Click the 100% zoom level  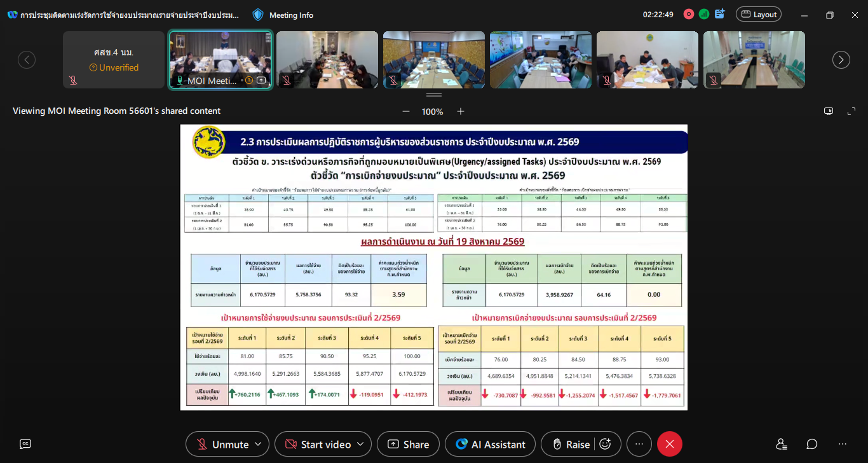coord(433,112)
